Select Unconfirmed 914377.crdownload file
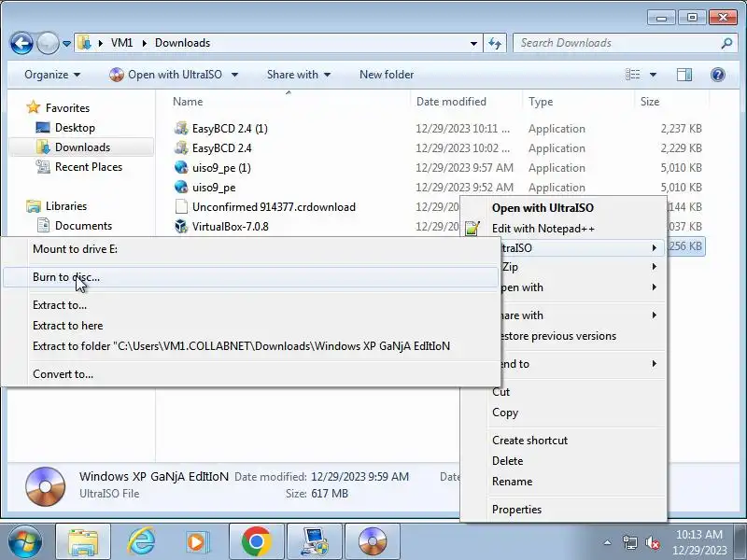747x560 pixels. pyautogui.click(x=274, y=207)
